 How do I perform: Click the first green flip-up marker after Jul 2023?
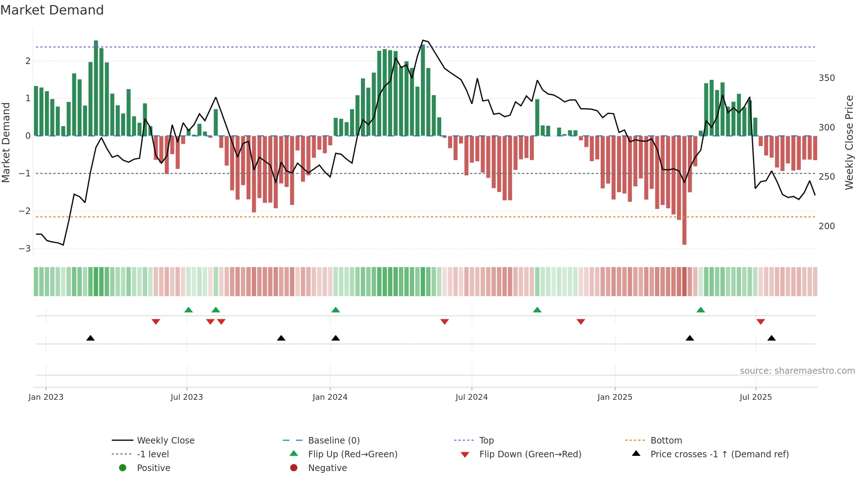pos(188,310)
